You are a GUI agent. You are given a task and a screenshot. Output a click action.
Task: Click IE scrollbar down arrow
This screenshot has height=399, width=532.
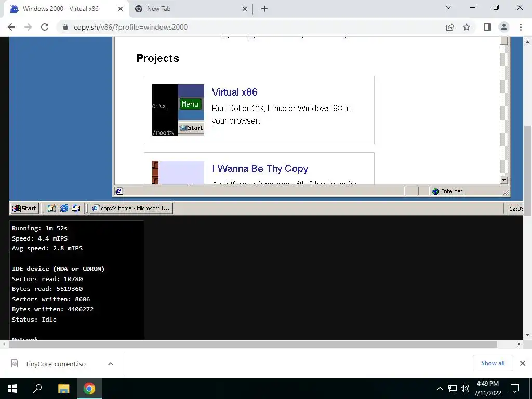tap(504, 180)
